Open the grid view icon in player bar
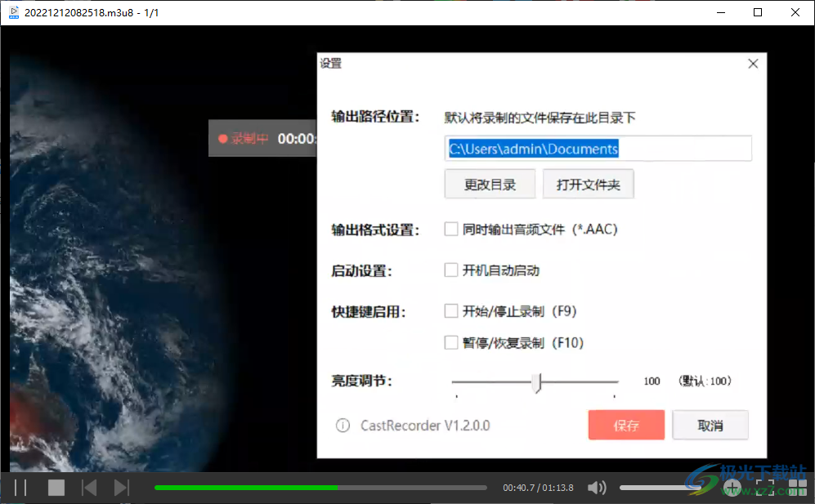The image size is (815, 504). click(x=797, y=488)
